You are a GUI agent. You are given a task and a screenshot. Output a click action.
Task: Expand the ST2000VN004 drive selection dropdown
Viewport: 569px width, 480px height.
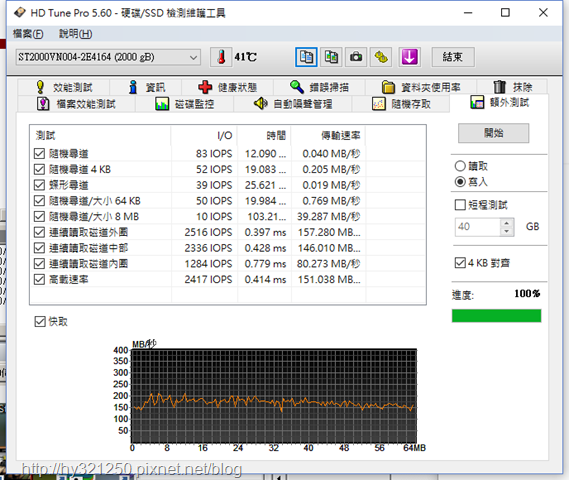pyautogui.click(x=108, y=57)
